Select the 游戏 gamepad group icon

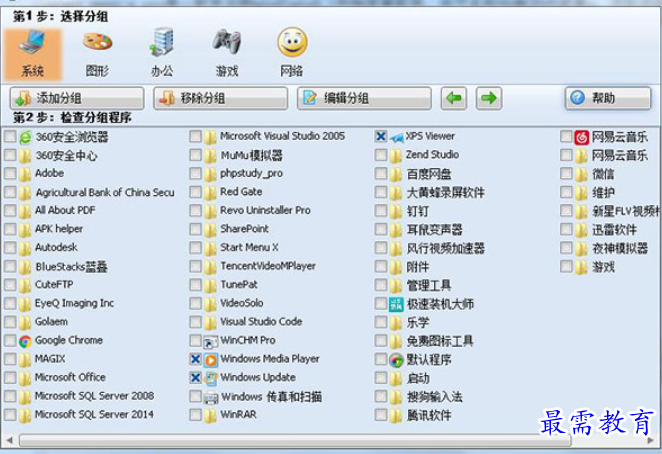click(227, 42)
